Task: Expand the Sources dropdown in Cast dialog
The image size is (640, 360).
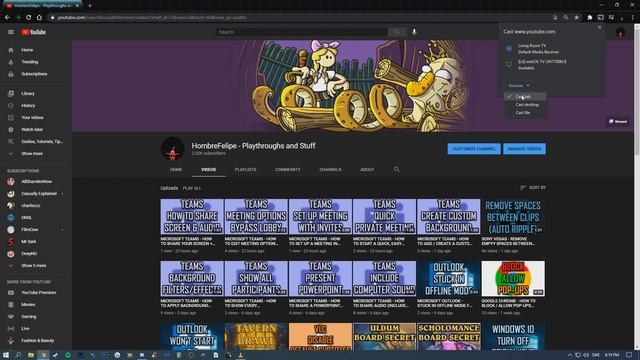Action: [519, 86]
